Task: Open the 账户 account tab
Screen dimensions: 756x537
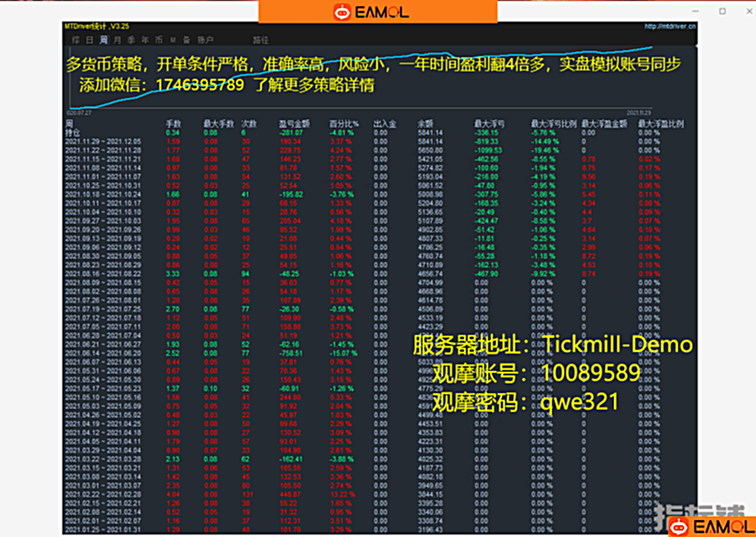Action: (x=206, y=40)
